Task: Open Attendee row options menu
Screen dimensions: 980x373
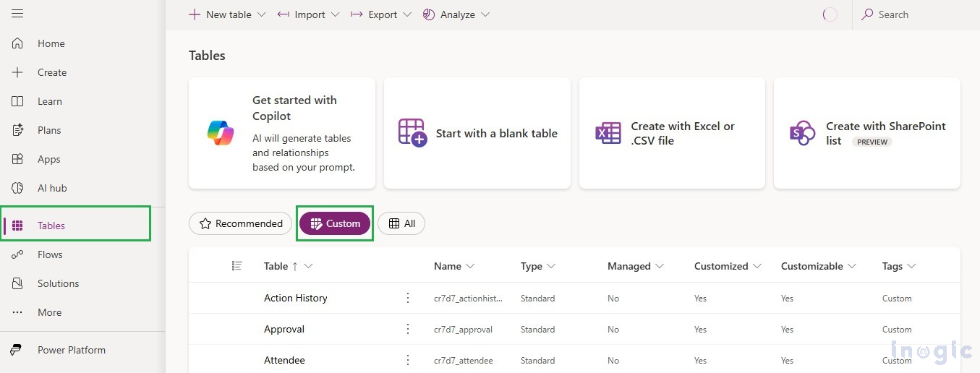Action: click(x=408, y=360)
